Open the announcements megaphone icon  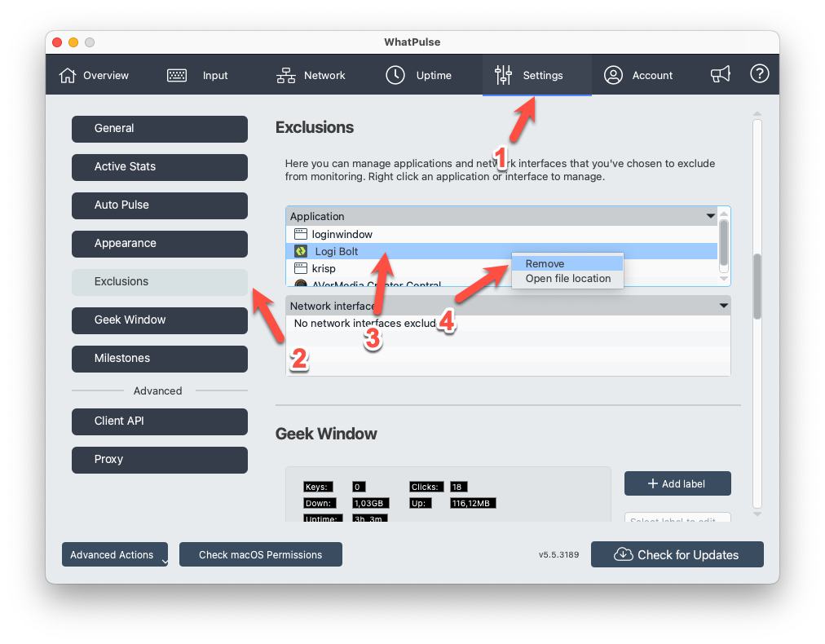click(721, 74)
